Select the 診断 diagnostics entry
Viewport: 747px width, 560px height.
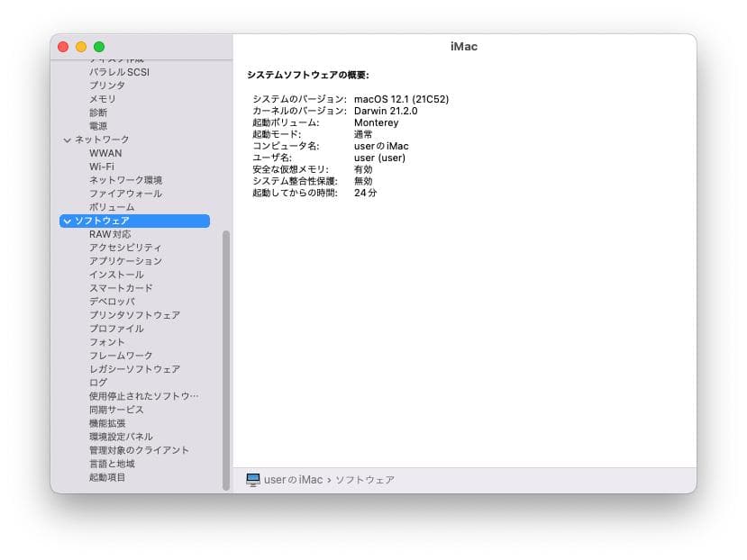click(97, 113)
